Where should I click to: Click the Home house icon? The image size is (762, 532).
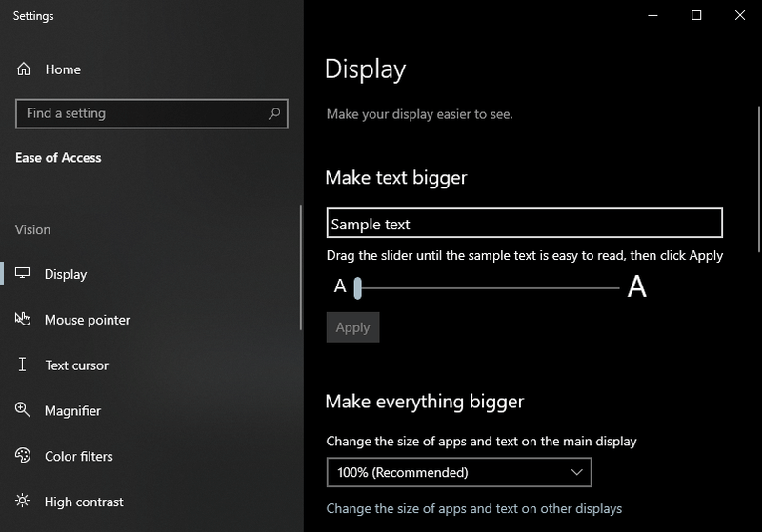[x=23, y=69]
